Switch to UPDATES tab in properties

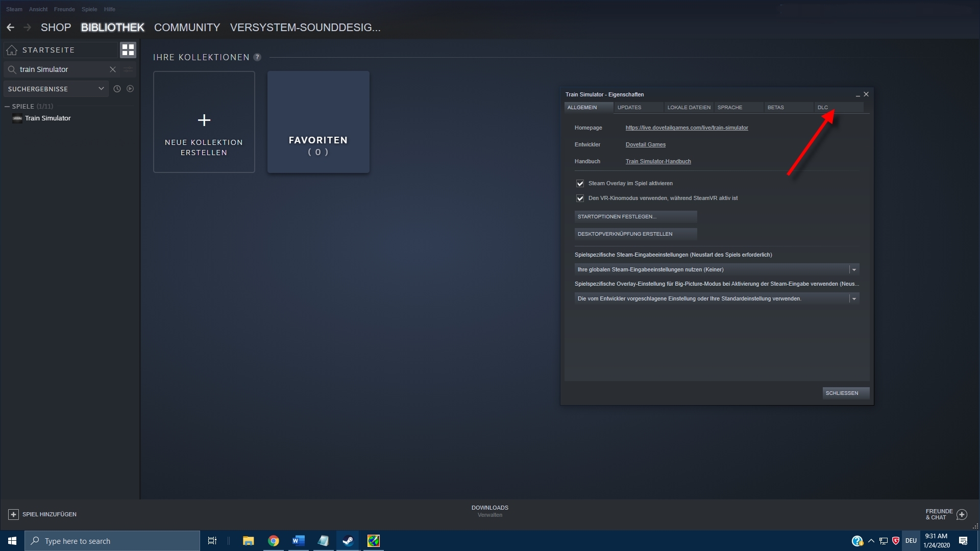(639, 108)
